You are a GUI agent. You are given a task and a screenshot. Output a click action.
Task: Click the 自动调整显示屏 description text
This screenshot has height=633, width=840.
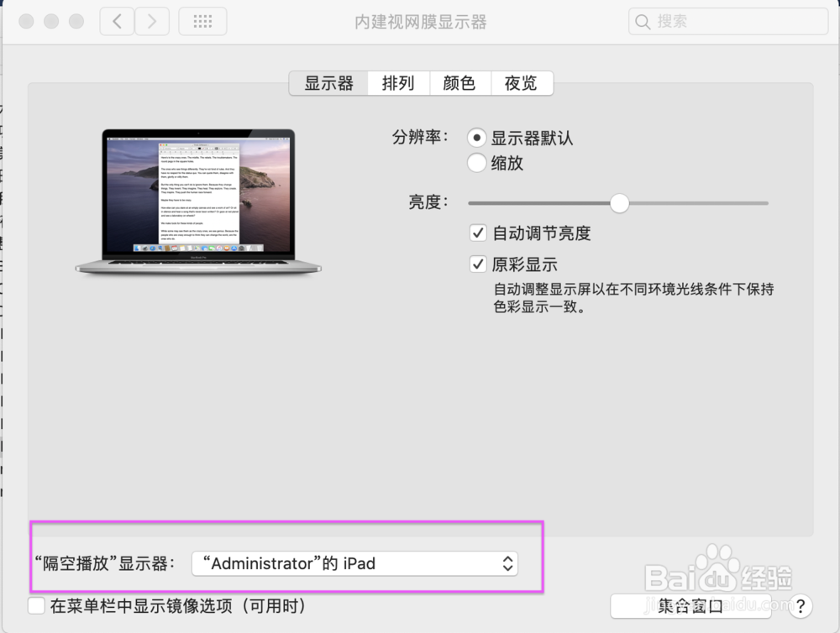[633, 298]
